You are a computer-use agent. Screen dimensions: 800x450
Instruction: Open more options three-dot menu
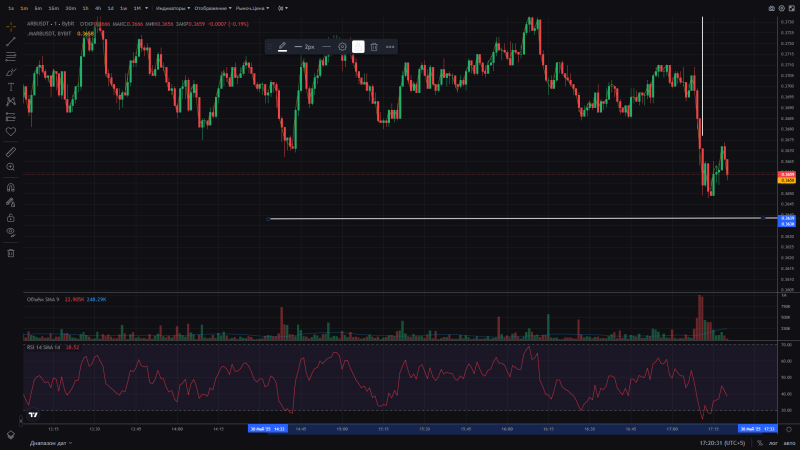click(390, 47)
